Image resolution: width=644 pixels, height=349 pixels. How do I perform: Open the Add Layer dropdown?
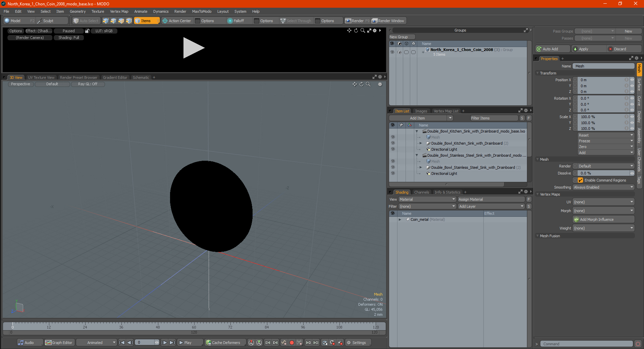(491, 206)
